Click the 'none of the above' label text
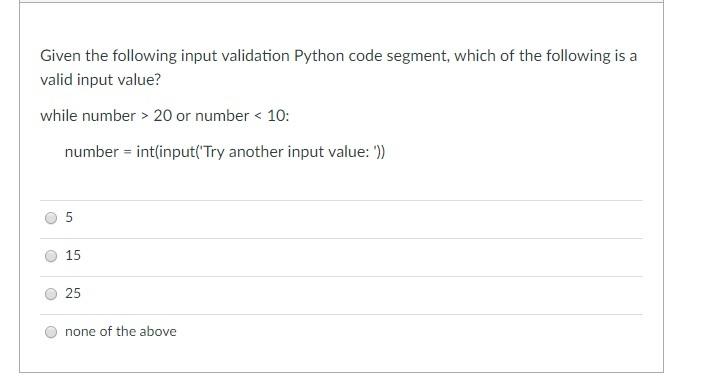This screenshot has width=721, height=391. pos(121,331)
